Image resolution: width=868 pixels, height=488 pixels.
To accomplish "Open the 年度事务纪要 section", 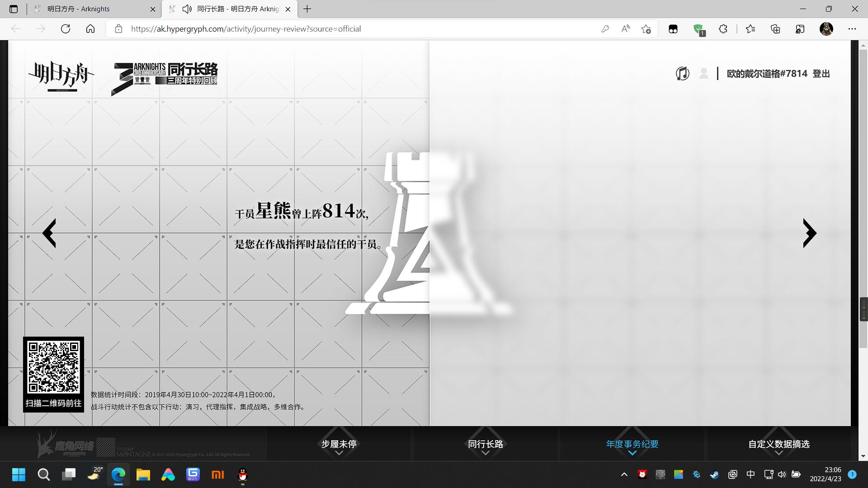I will [x=632, y=444].
